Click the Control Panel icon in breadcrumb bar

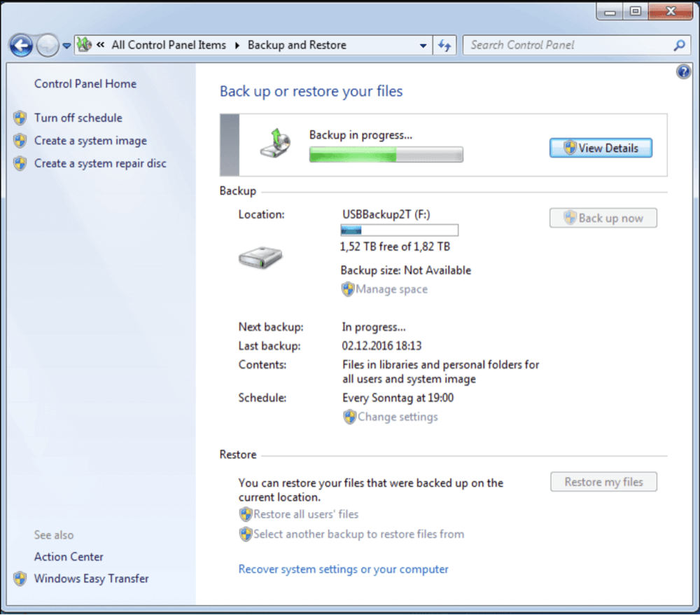[84, 44]
